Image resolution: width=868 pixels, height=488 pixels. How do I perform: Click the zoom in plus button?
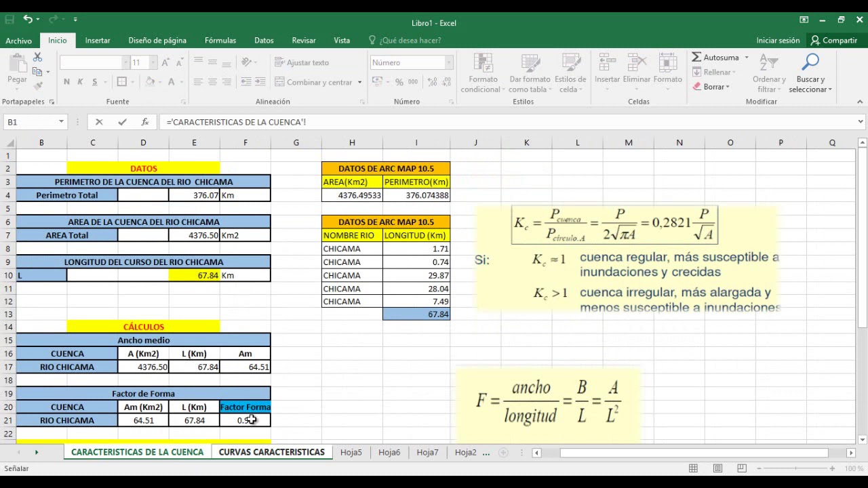(832, 468)
